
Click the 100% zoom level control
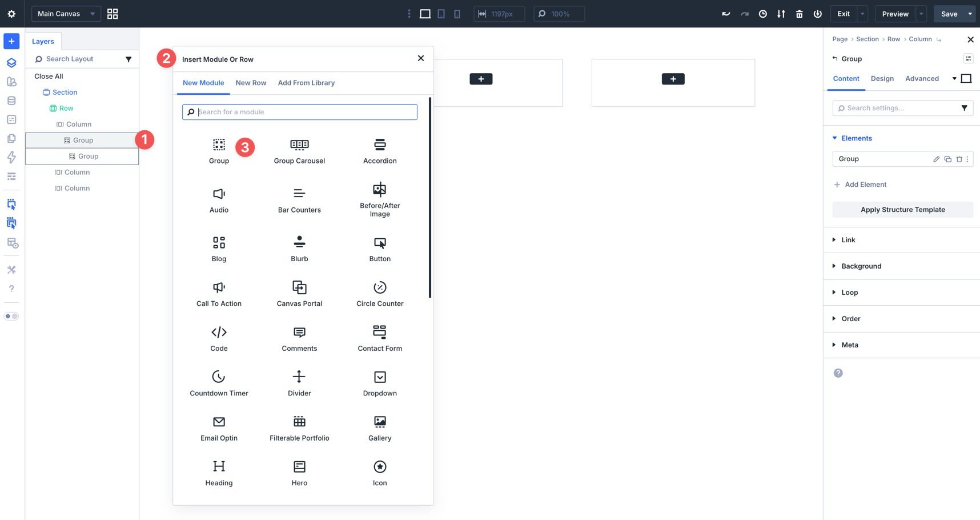559,13
